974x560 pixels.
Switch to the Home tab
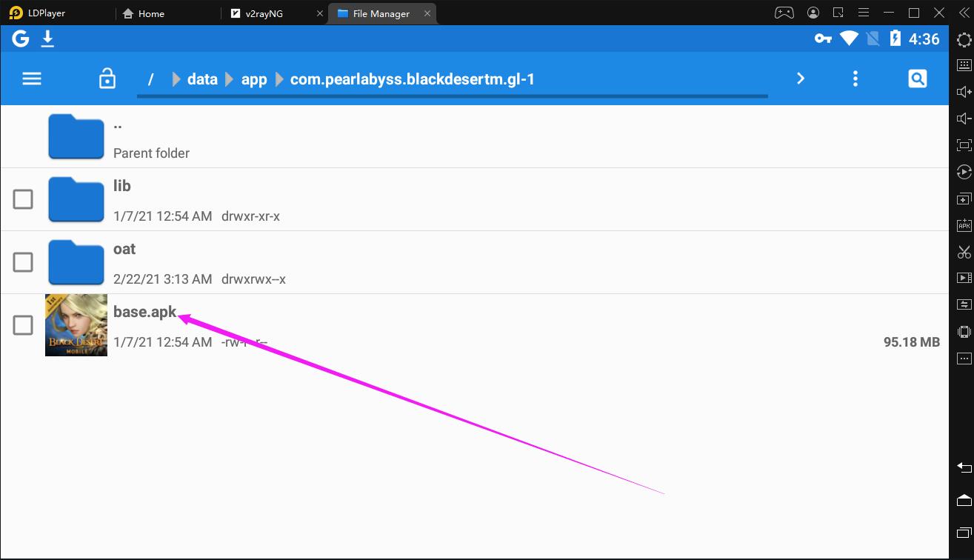point(144,13)
